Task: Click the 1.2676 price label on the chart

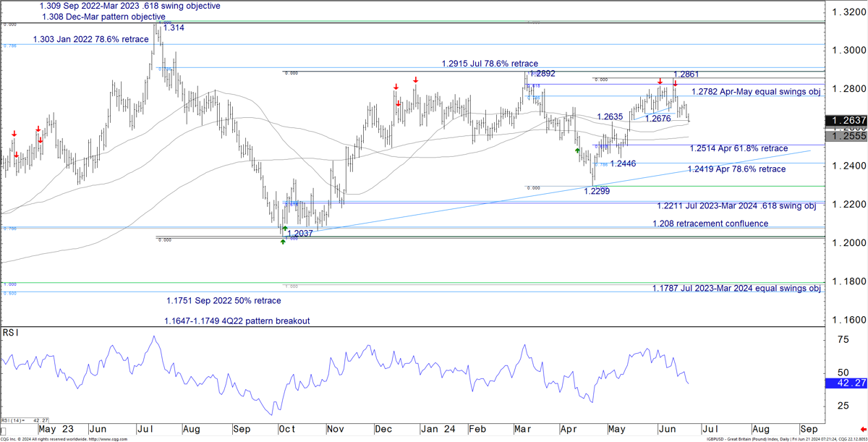Action: tap(658, 119)
